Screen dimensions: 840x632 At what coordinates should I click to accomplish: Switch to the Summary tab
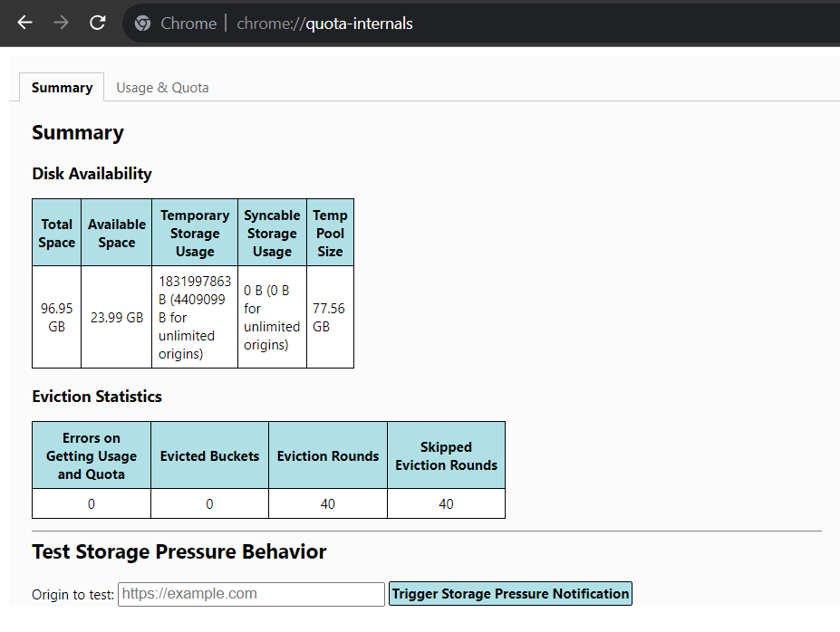click(x=62, y=87)
